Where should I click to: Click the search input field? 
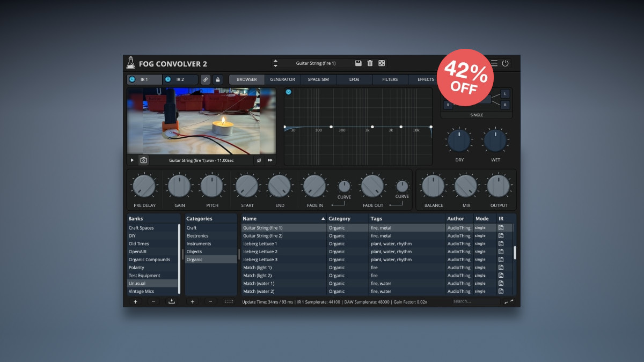coord(475,301)
